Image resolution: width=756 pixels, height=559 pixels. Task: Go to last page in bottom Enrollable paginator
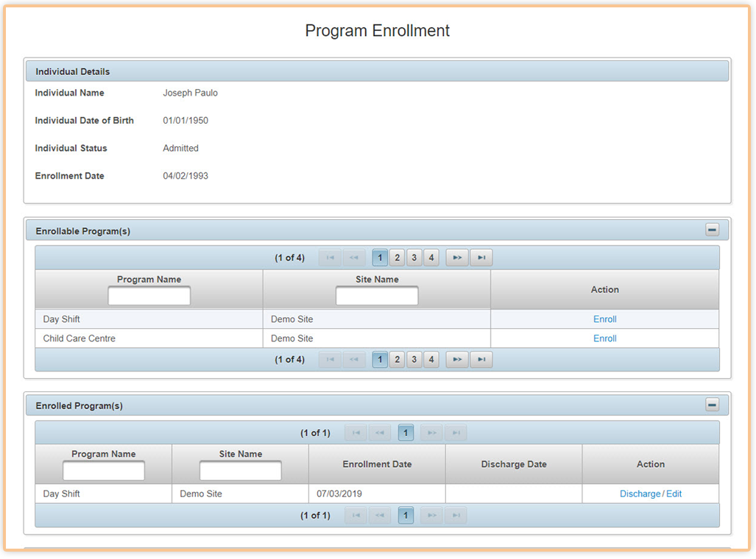(481, 359)
